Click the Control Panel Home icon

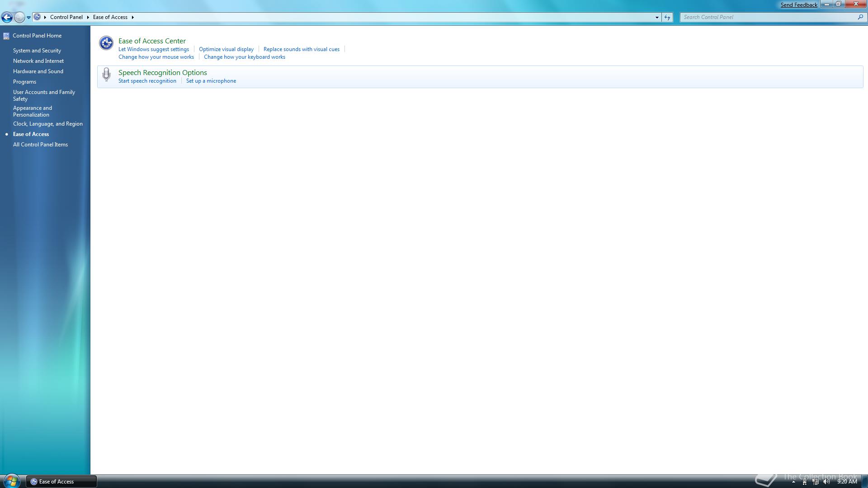point(6,36)
